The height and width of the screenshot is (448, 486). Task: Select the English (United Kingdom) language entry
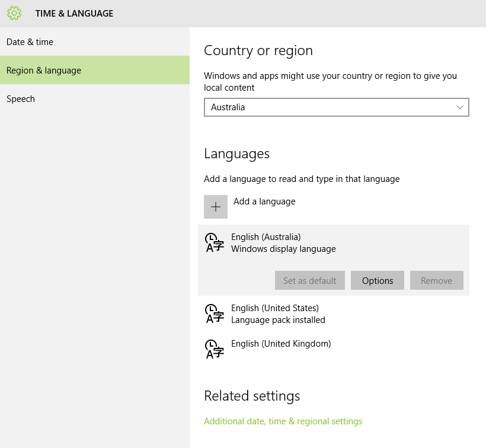click(x=334, y=349)
